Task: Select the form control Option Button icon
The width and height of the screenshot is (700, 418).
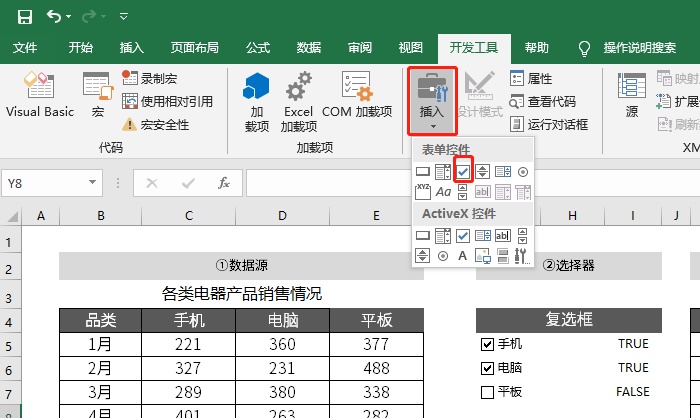Action: [523, 171]
